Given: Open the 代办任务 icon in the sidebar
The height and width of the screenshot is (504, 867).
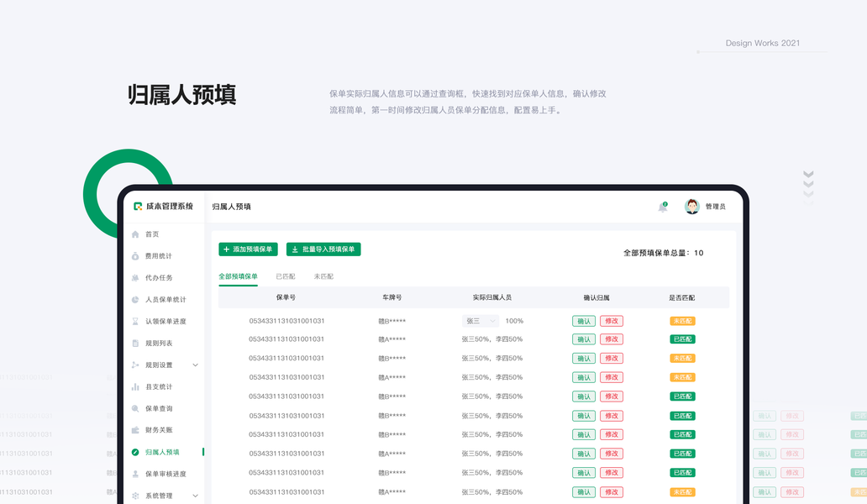Looking at the screenshot, I should (x=135, y=278).
